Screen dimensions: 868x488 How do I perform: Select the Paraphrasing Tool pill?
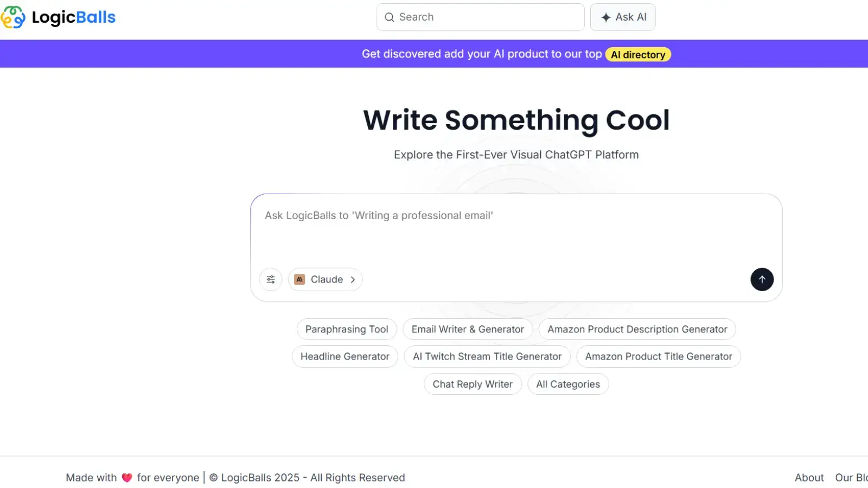(x=347, y=329)
